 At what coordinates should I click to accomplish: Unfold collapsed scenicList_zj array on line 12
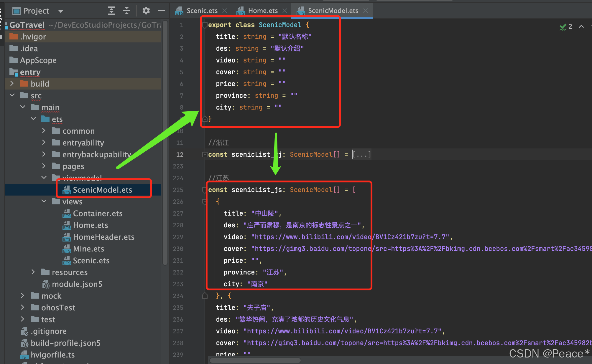[x=205, y=155]
